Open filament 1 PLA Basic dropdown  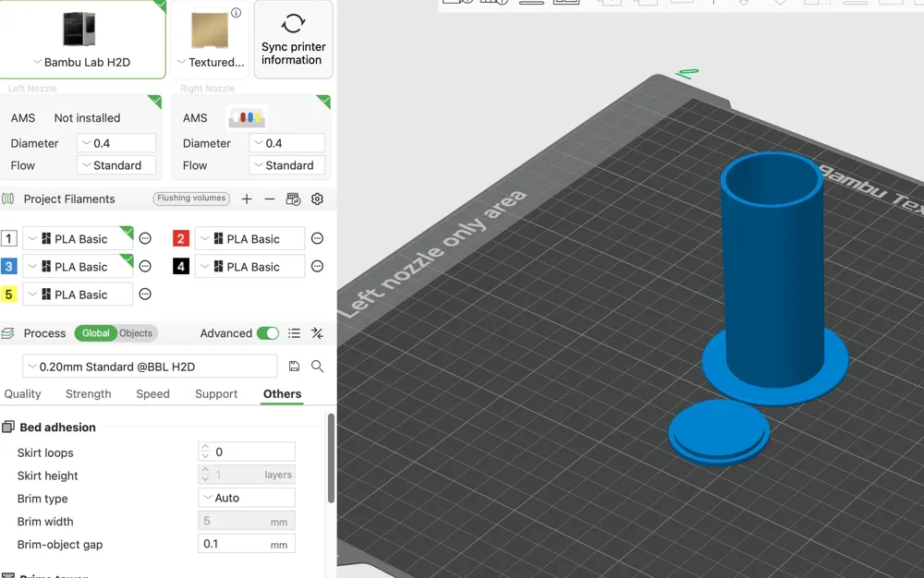tap(78, 238)
